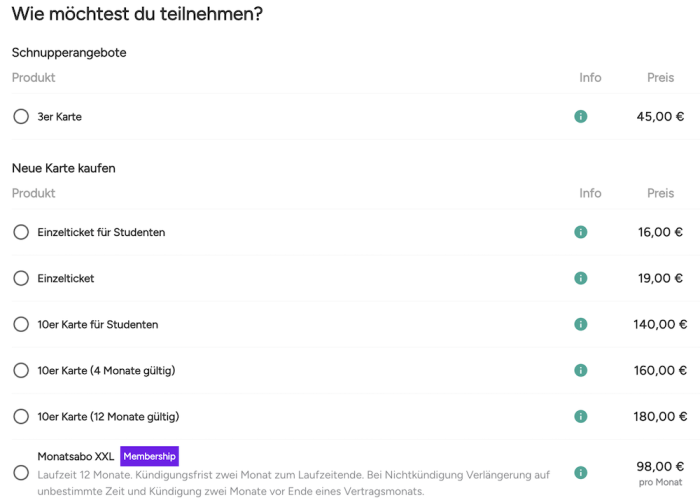Click the Monatsabo XXL product name

[75, 456]
